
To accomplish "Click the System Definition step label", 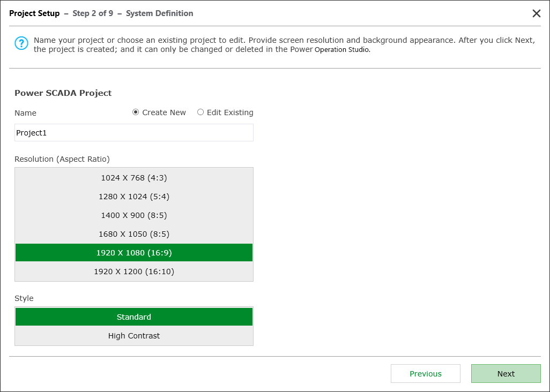I will click(160, 13).
